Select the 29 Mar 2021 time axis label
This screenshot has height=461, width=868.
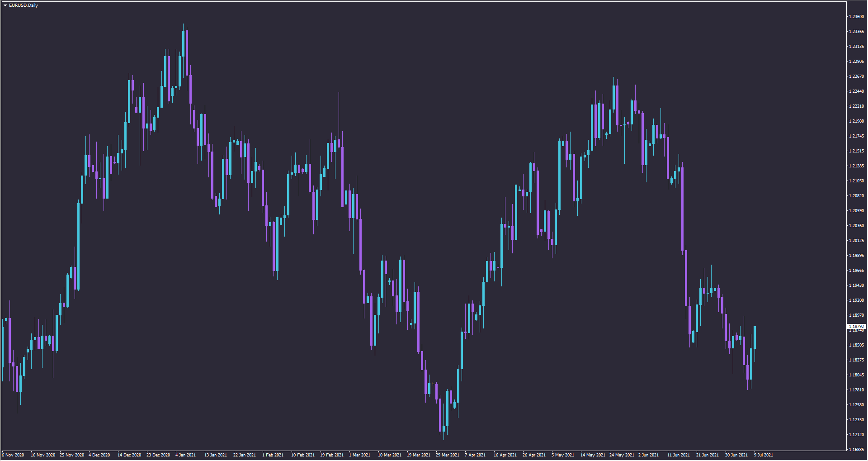pos(448,455)
